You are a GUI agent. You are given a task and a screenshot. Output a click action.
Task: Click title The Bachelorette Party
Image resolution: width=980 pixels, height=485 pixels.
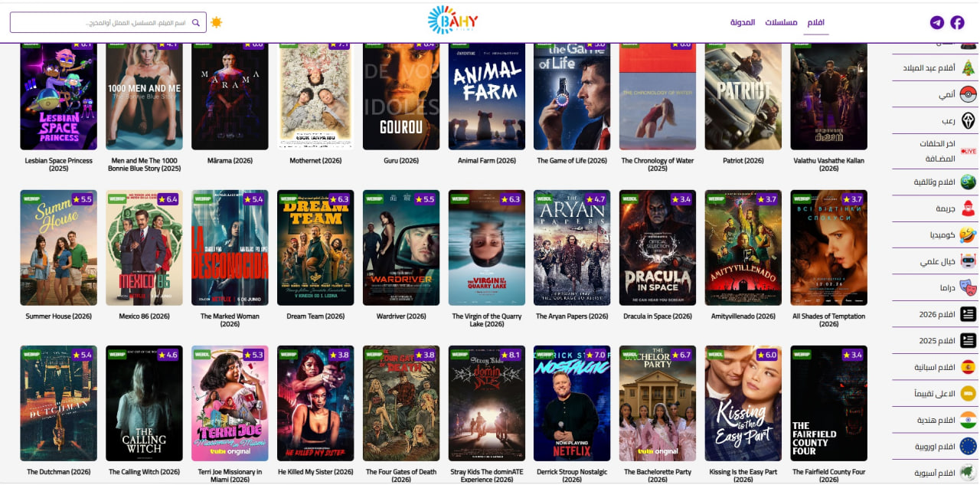pos(658,475)
